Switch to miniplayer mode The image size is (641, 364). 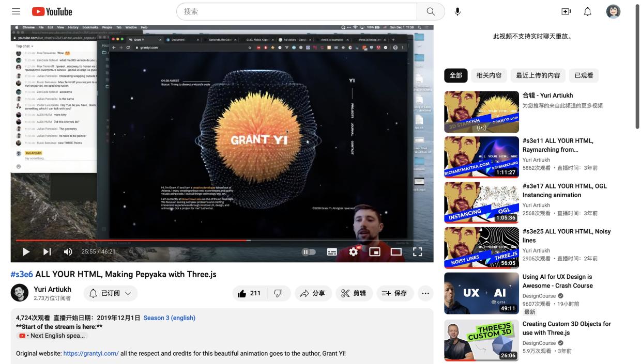point(375,251)
